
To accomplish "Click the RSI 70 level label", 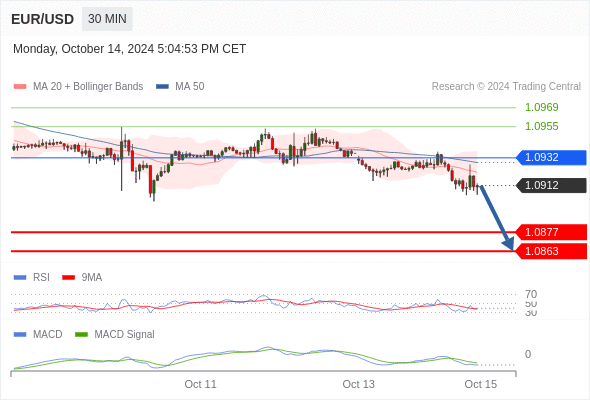I will [x=531, y=294].
